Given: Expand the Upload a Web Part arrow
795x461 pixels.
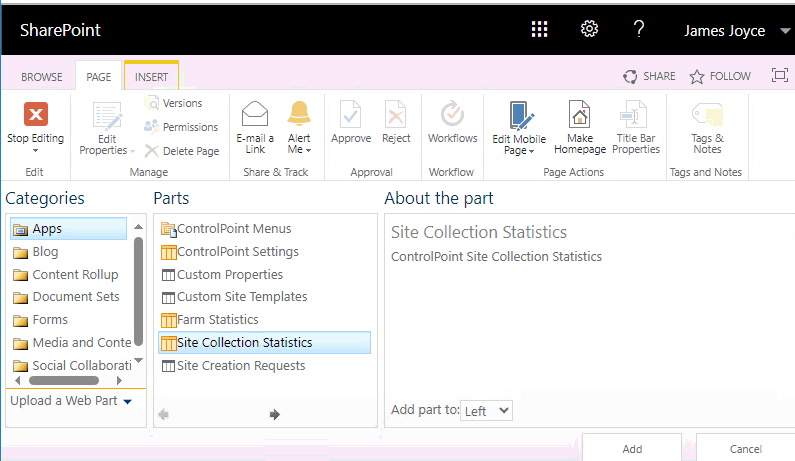Looking at the screenshot, I should [x=127, y=402].
